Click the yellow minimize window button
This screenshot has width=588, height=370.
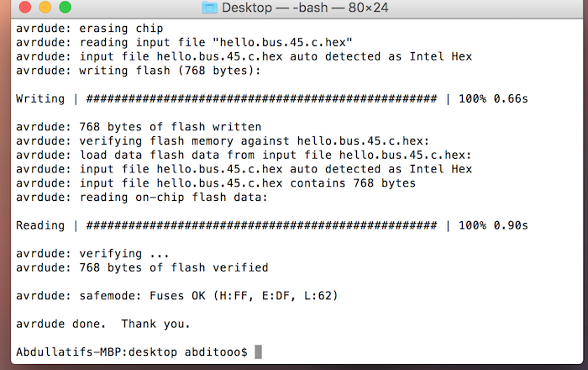pos(45,7)
